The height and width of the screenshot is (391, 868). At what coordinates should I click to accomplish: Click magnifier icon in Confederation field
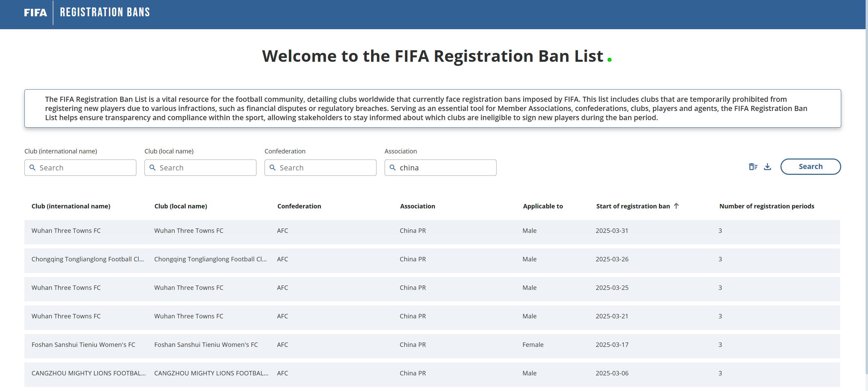pyautogui.click(x=272, y=168)
